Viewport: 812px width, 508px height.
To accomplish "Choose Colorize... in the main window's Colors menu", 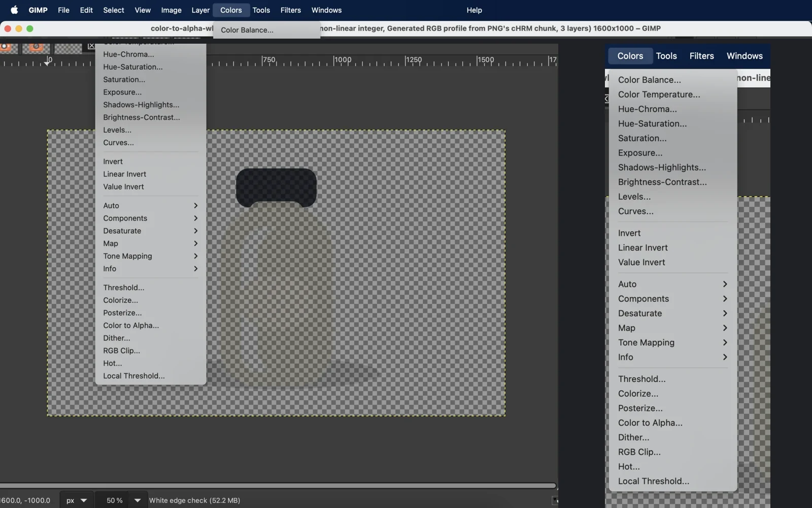I will click(151, 300).
